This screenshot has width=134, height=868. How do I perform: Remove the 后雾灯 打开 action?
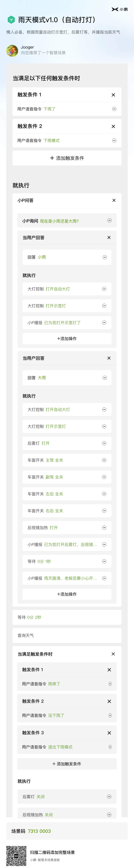tap(104, 443)
